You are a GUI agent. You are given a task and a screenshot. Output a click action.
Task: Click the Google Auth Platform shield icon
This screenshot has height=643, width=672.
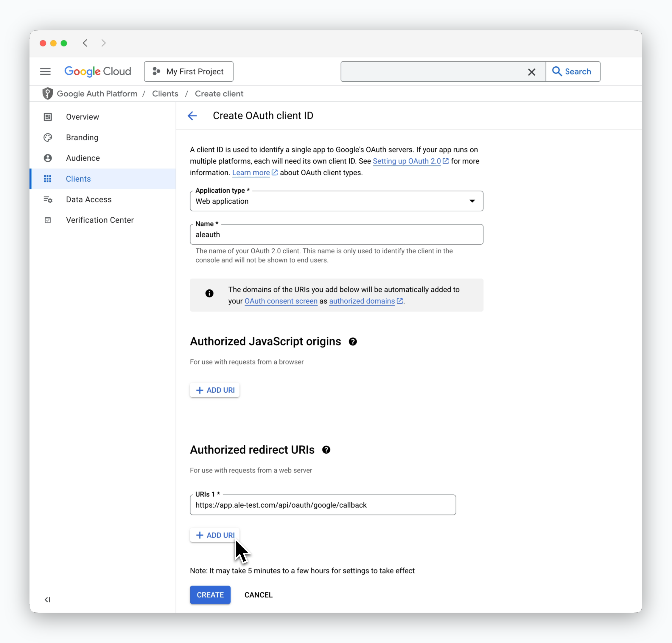(47, 93)
